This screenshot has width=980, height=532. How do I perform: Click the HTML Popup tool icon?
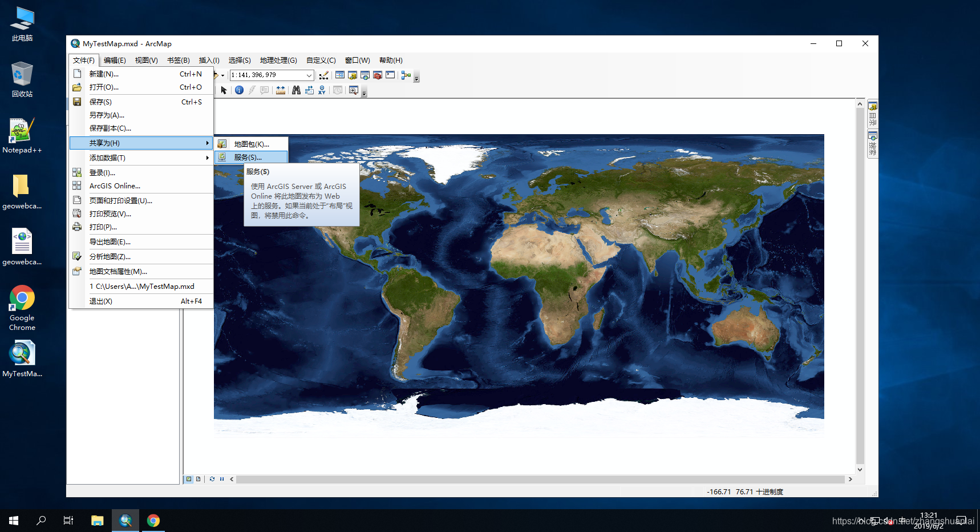tap(264, 90)
